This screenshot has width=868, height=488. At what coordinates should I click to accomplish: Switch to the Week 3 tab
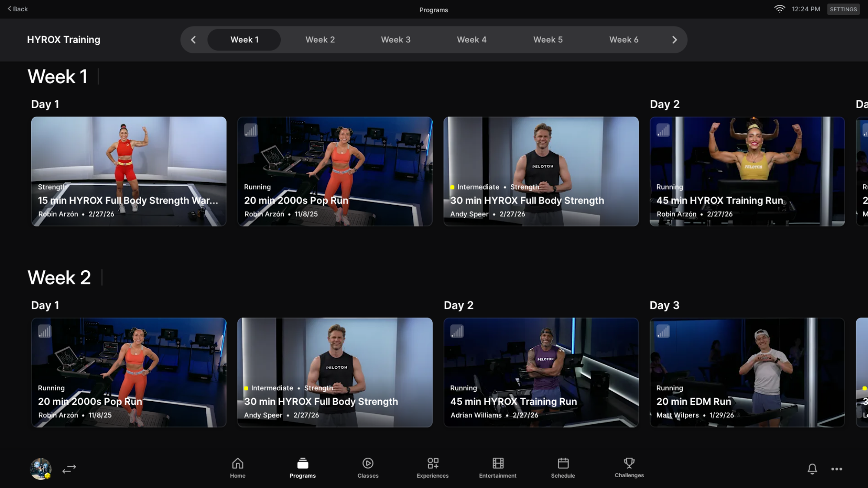click(395, 40)
